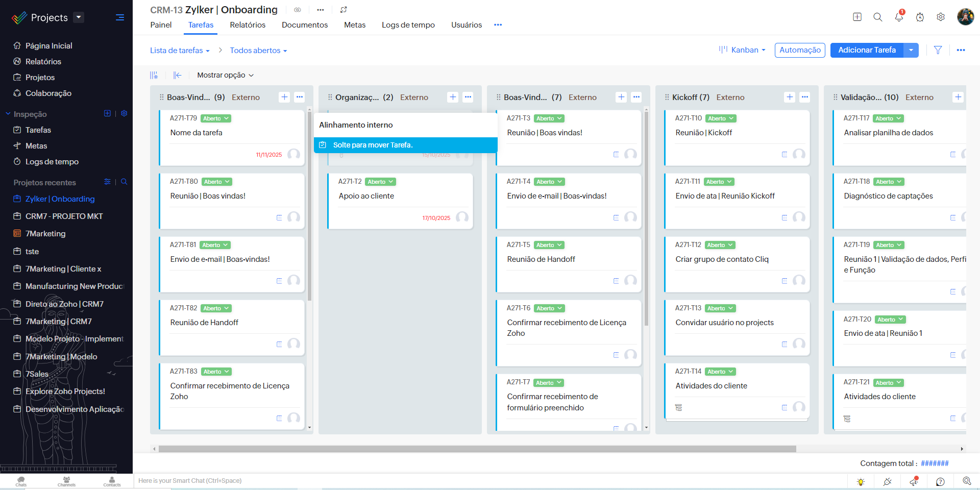The width and height of the screenshot is (980, 490).
Task: Add task to Kickoff column with plus
Action: coord(790,97)
